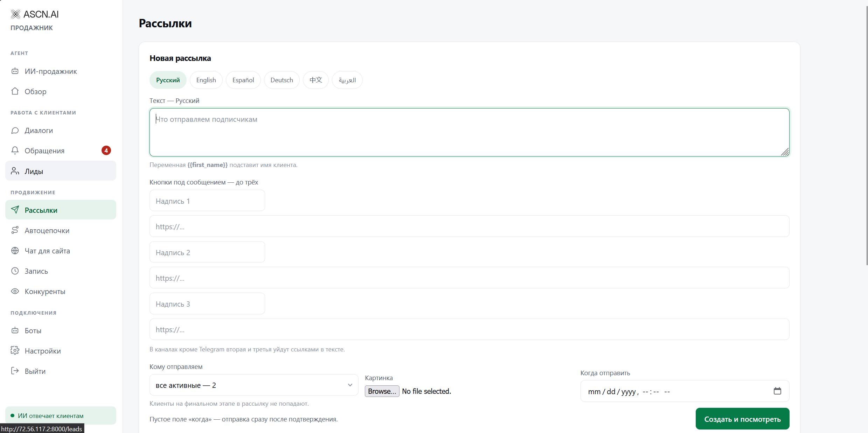This screenshot has width=868, height=433.
Task: Click the Чат для сайта globe icon
Action: [15, 251]
